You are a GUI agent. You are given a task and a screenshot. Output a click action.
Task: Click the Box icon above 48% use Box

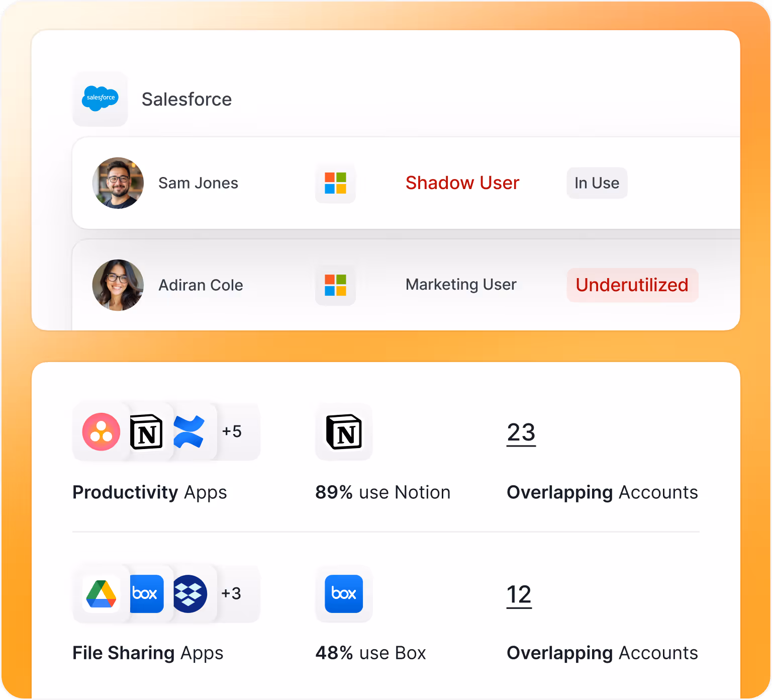[344, 594]
